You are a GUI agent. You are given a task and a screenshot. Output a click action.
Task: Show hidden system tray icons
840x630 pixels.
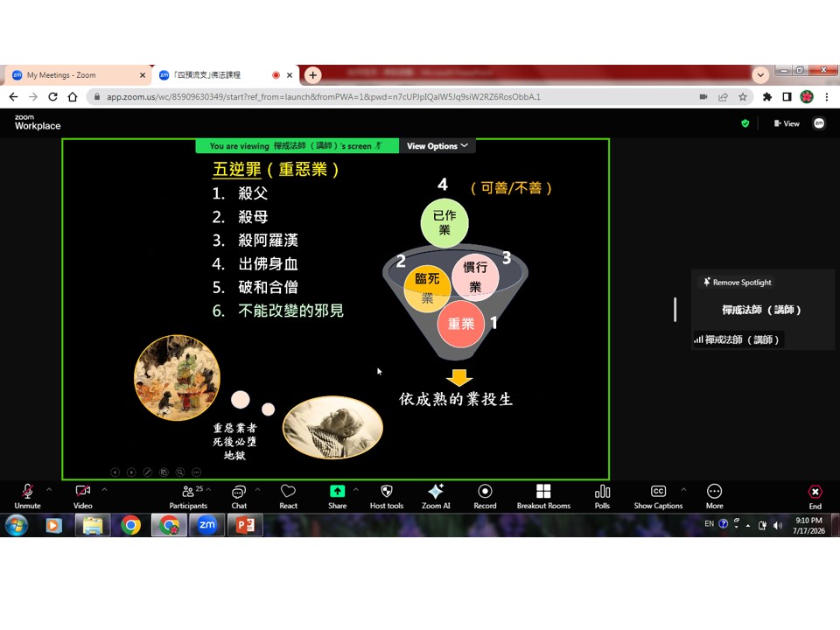748,526
